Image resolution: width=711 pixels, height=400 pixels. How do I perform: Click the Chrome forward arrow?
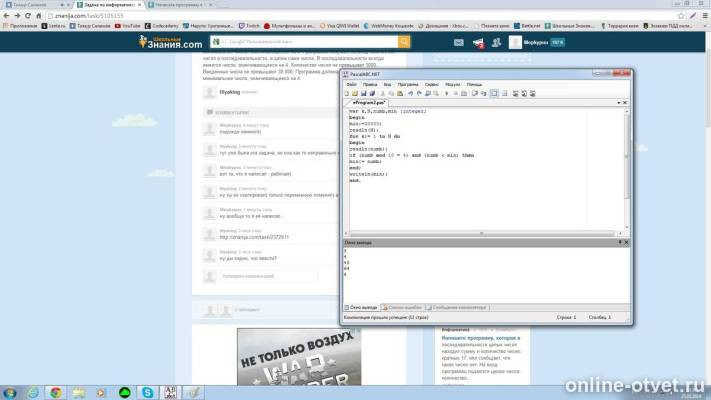(x=17, y=15)
